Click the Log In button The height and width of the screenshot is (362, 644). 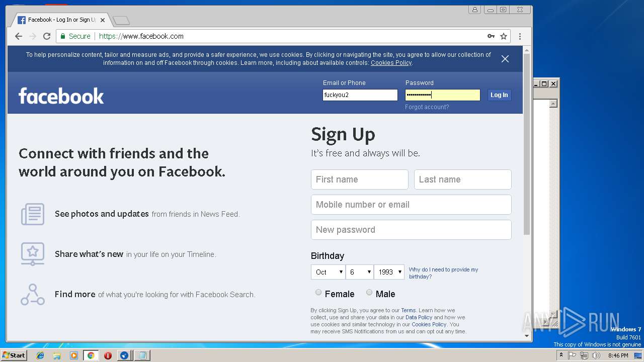click(499, 95)
